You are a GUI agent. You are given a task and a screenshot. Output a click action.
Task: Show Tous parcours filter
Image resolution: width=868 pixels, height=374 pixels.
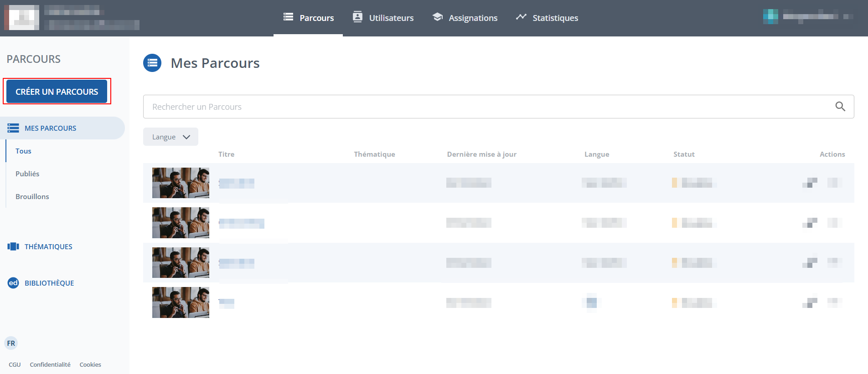point(23,151)
